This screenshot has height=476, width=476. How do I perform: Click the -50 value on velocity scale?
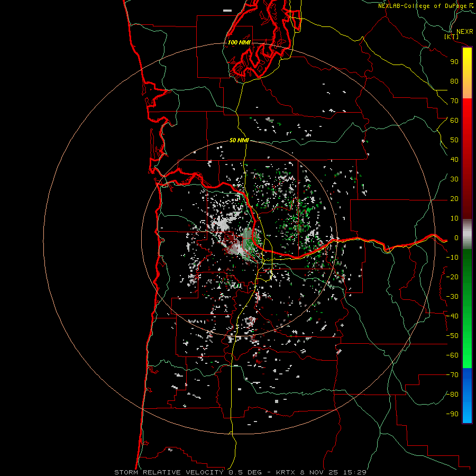point(452,336)
